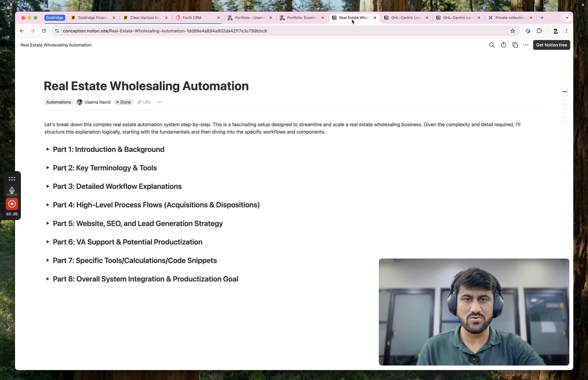588x380 pixels.
Task: Open the Goldridge tab group label
Action: pos(55,18)
